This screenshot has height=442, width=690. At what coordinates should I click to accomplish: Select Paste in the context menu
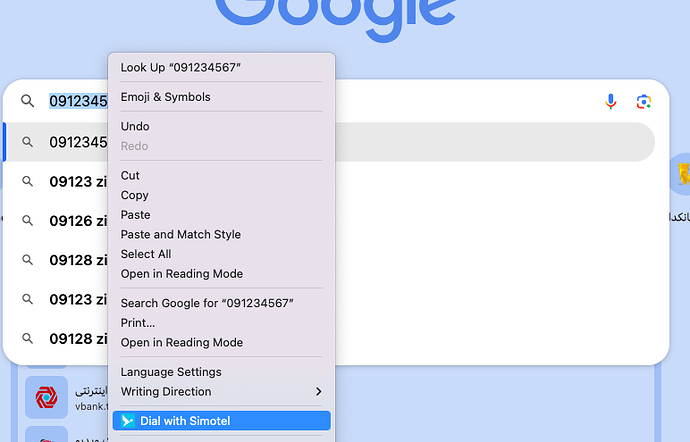pyautogui.click(x=221, y=215)
